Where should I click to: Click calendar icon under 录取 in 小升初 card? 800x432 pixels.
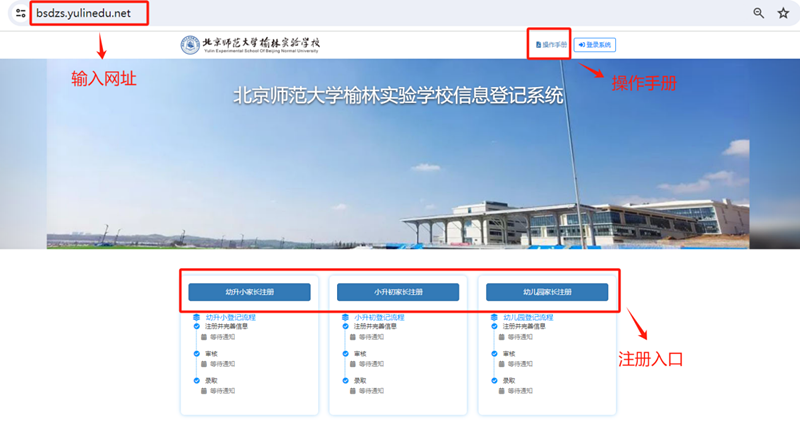[x=353, y=391]
